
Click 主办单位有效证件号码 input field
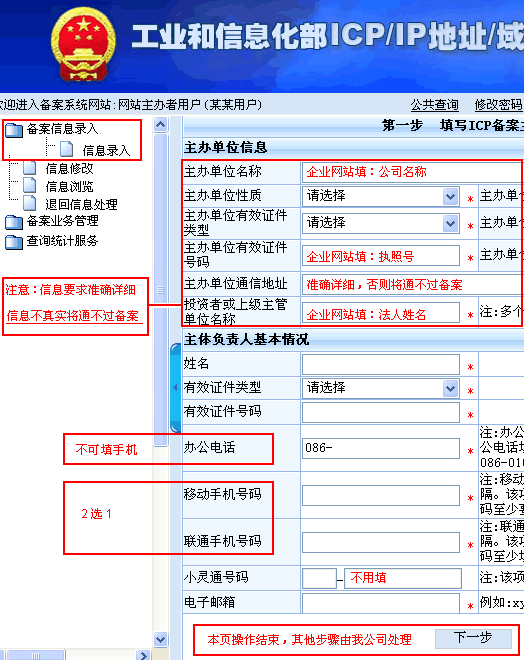pyautogui.click(x=380, y=255)
